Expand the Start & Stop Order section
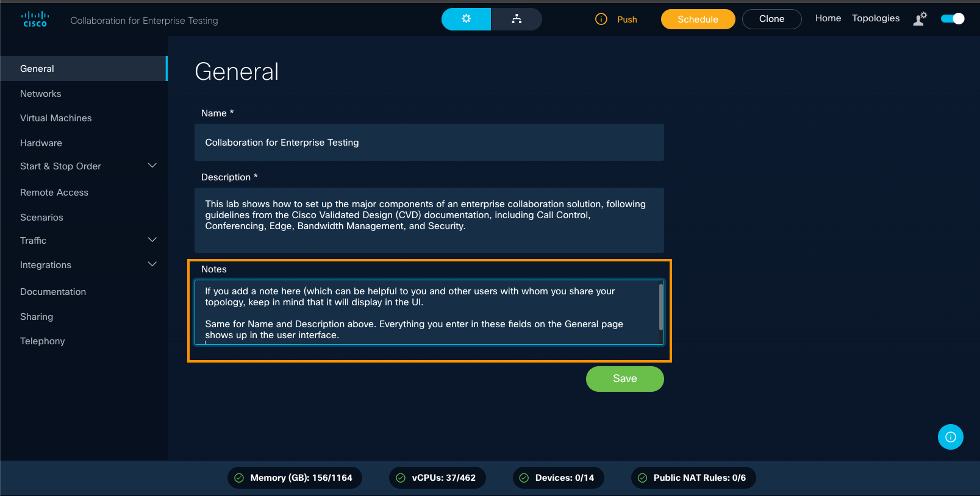980x496 pixels. [152, 166]
